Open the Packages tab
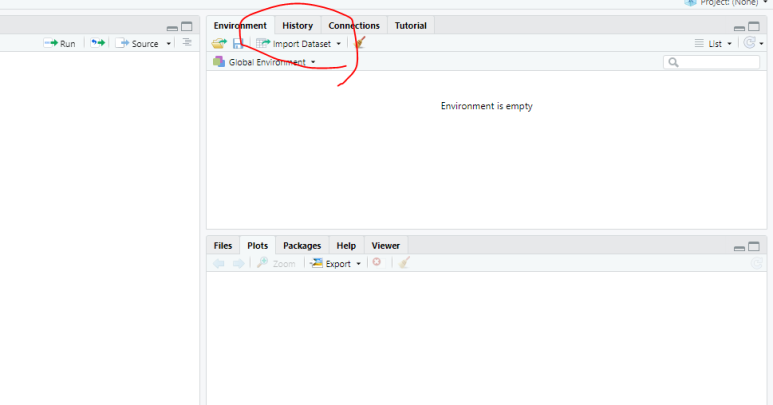773x405 pixels. (302, 245)
